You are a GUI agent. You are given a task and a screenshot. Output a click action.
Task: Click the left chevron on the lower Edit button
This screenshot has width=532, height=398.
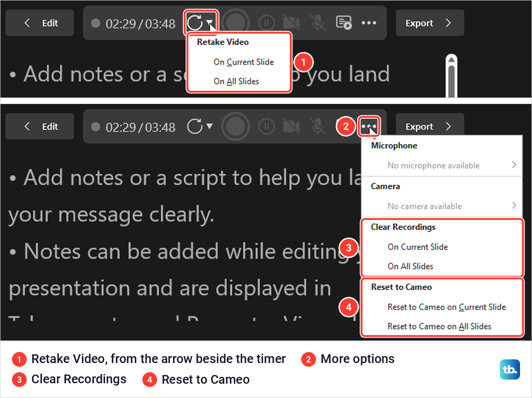click(27, 127)
